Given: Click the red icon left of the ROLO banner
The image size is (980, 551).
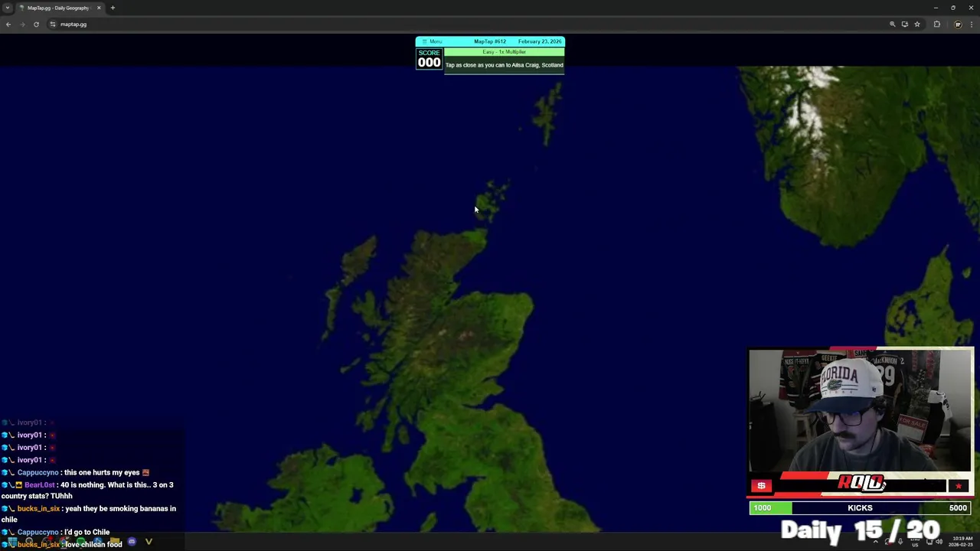Looking at the screenshot, I should pos(761,486).
